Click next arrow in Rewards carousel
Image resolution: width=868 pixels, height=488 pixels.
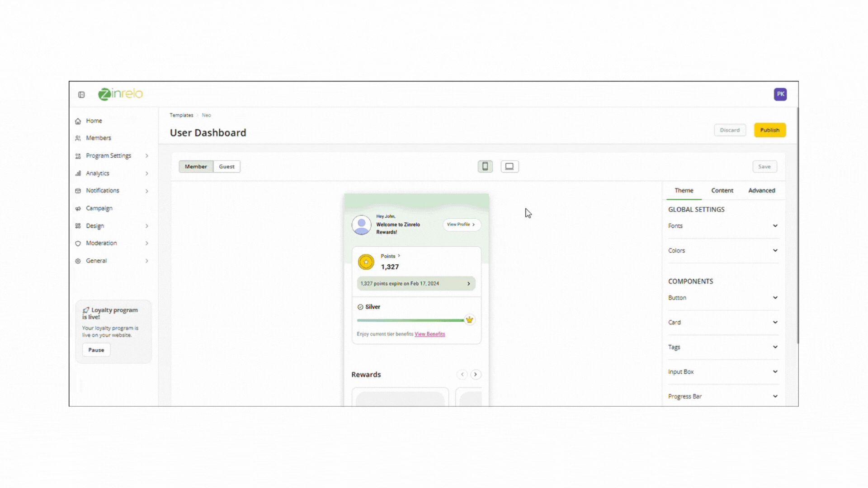click(x=475, y=374)
